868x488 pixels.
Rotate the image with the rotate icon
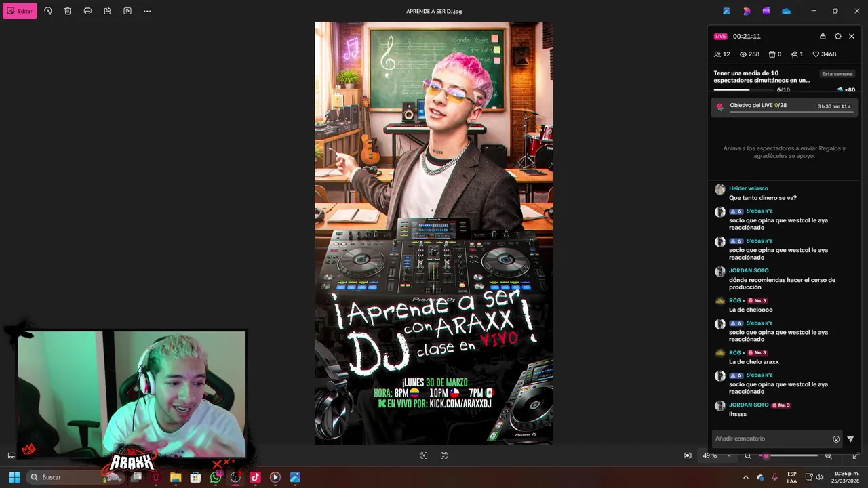coord(47,11)
